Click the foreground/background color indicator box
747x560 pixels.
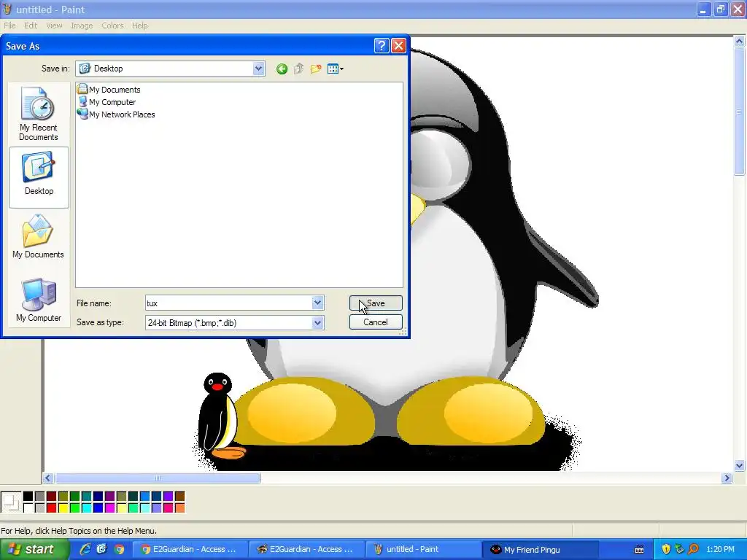click(11, 502)
